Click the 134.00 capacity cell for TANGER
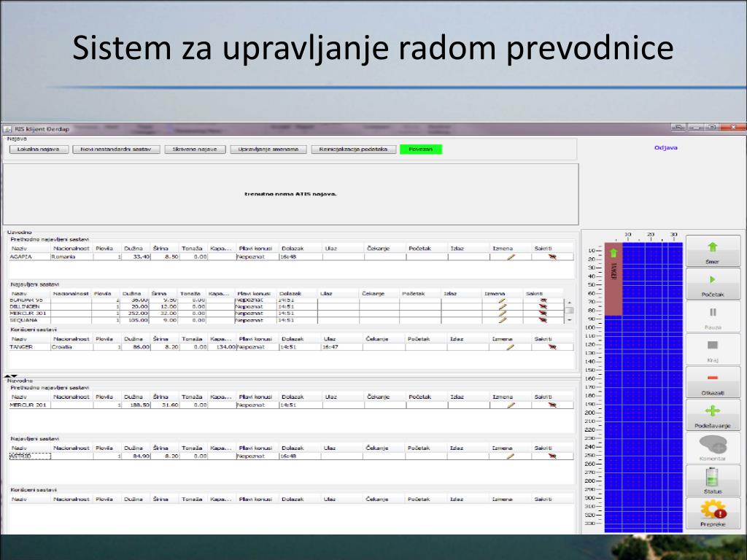This screenshot has width=747, height=560. click(222, 347)
